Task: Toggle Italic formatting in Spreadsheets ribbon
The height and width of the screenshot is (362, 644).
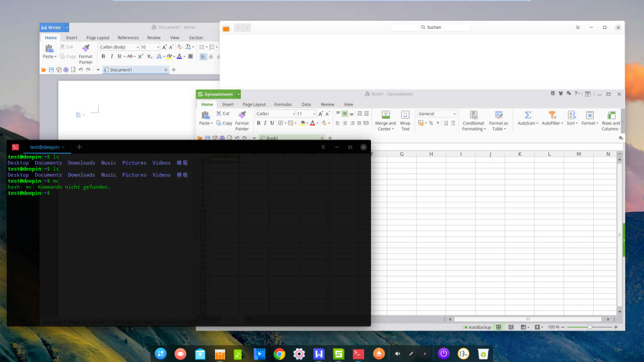Action: pos(265,123)
